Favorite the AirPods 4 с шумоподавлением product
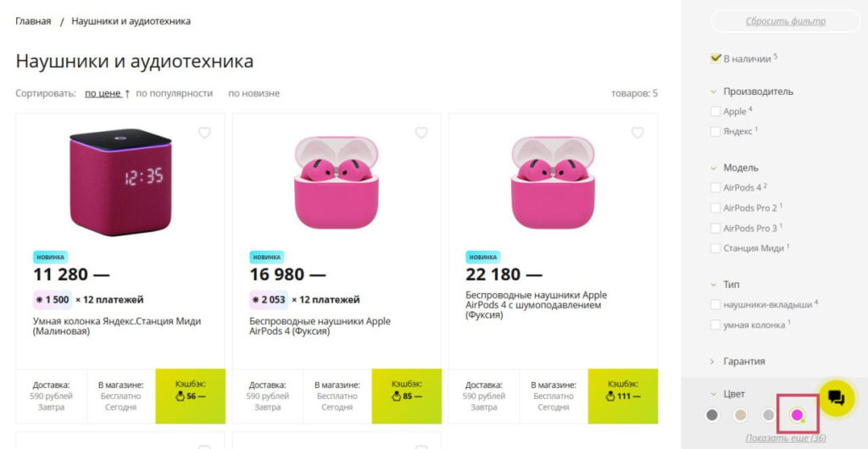 637,133
